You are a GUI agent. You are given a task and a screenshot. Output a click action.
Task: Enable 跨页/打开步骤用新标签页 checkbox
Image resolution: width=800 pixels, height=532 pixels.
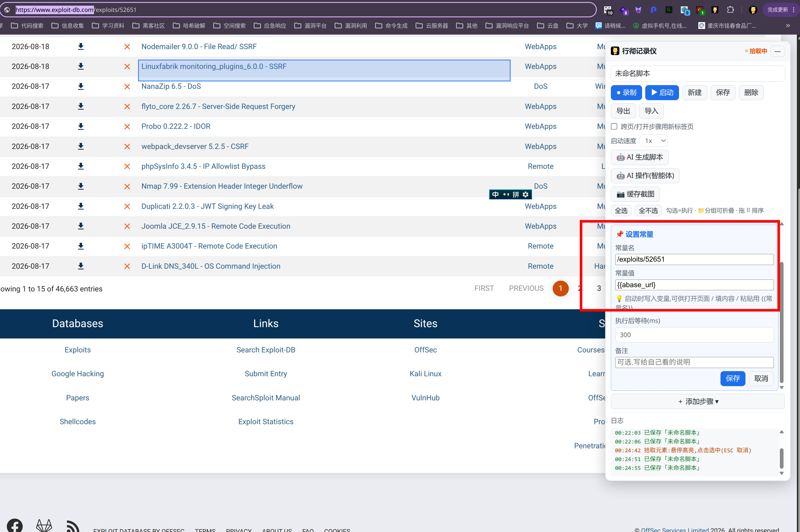pyautogui.click(x=614, y=127)
